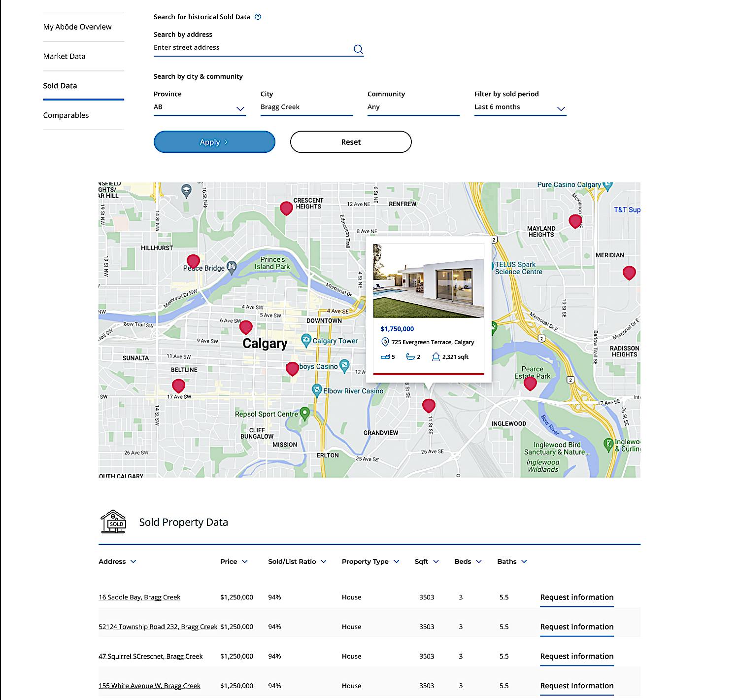Click 725 Evergreen Terrace, Calgary address
Image resolution: width=737 pixels, height=700 pixels.
pyautogui.click(x=433, y=342)
